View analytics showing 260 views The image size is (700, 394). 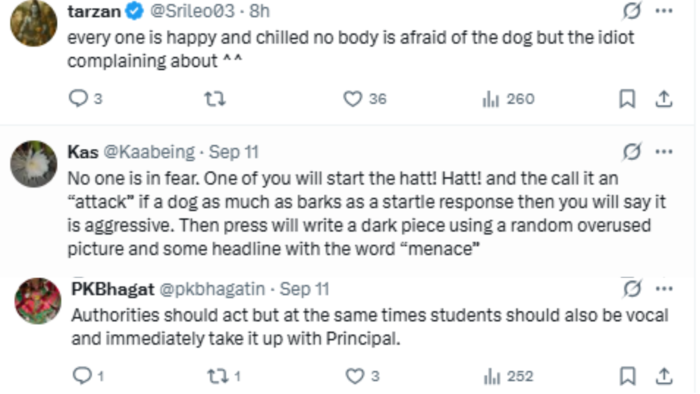[508, 99]
